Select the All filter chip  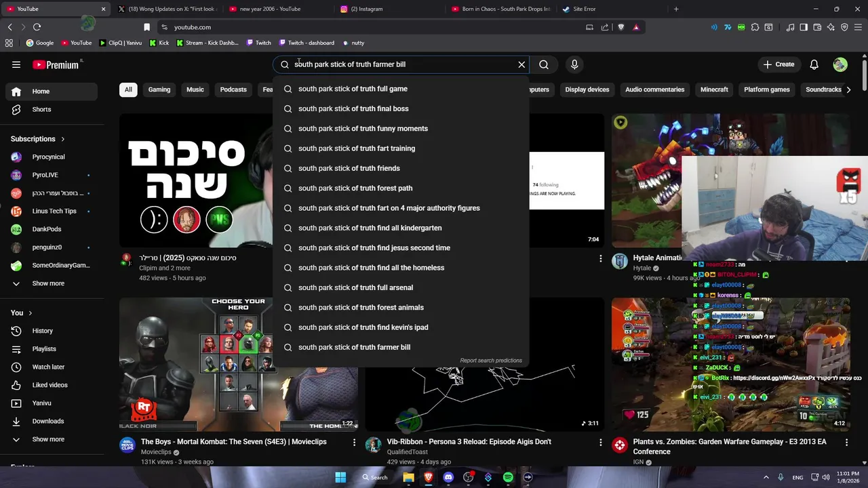[x=128, y=89]
